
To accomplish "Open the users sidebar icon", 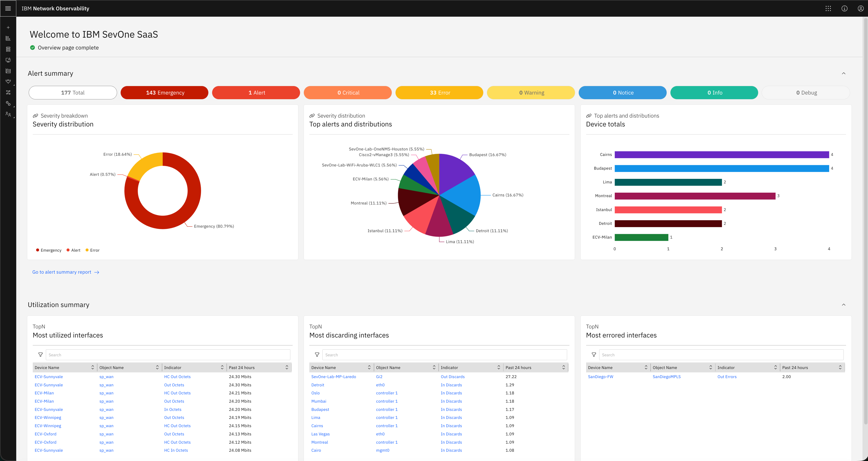I will coord(8,114).
